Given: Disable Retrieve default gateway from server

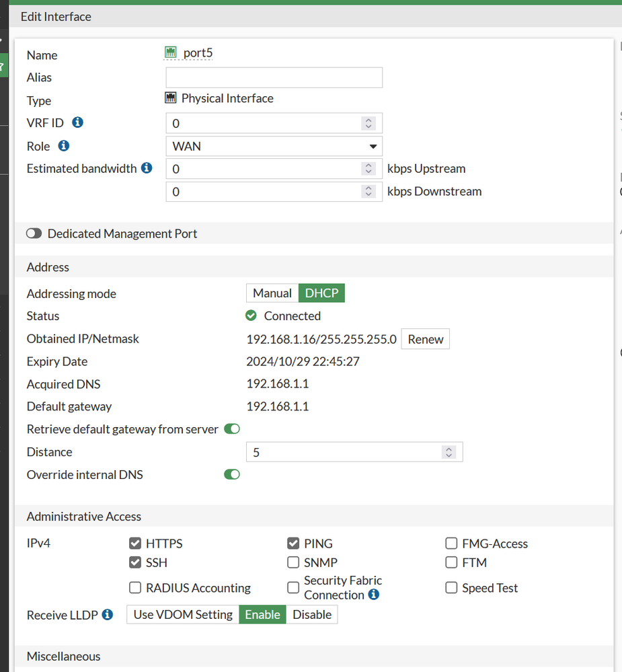Looking at the screenshot, I should [231, 429].
